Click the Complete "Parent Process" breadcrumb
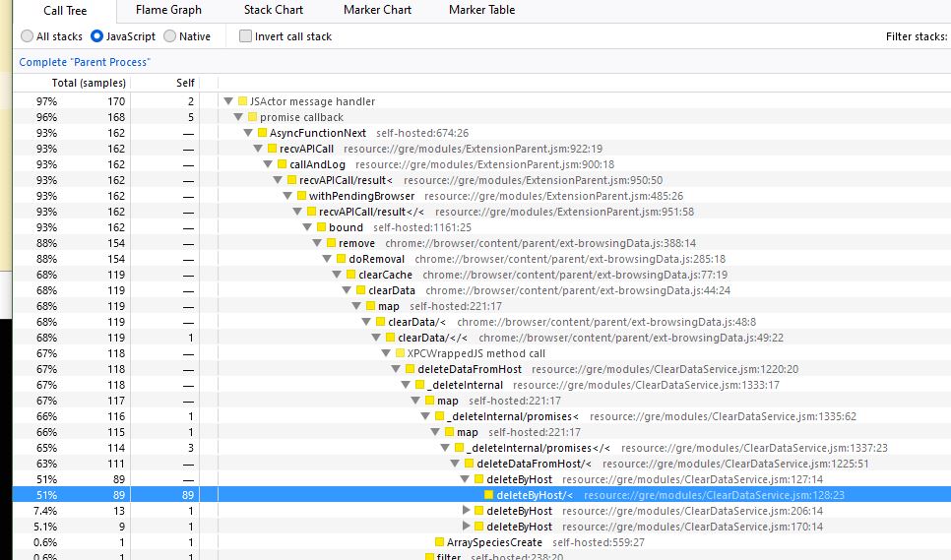951x560 pixels. click(85, 62)
